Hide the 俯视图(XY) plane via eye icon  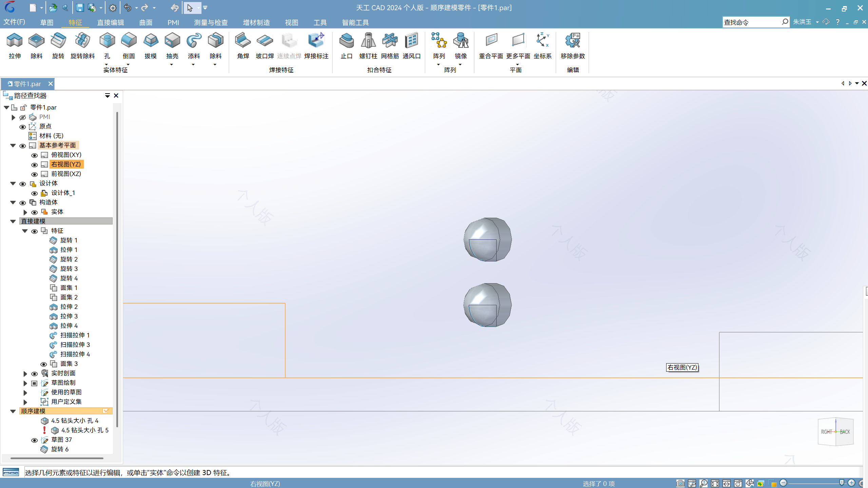point(34,155)
